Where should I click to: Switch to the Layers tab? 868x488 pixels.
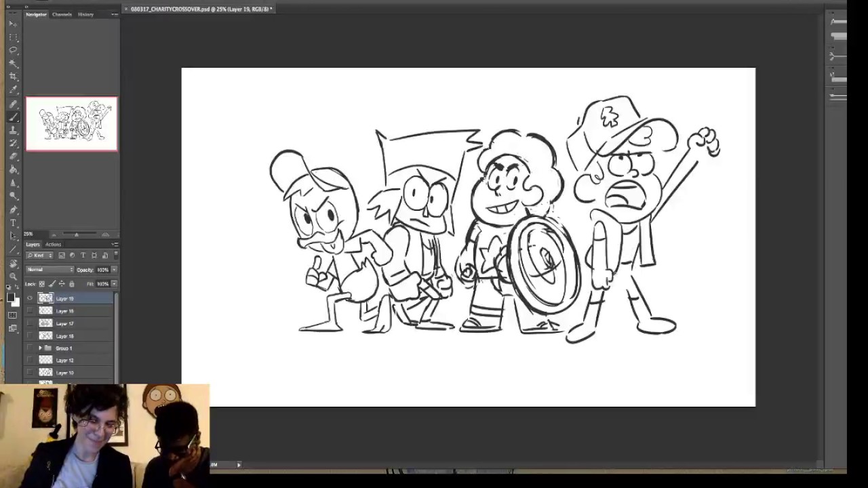33,244
